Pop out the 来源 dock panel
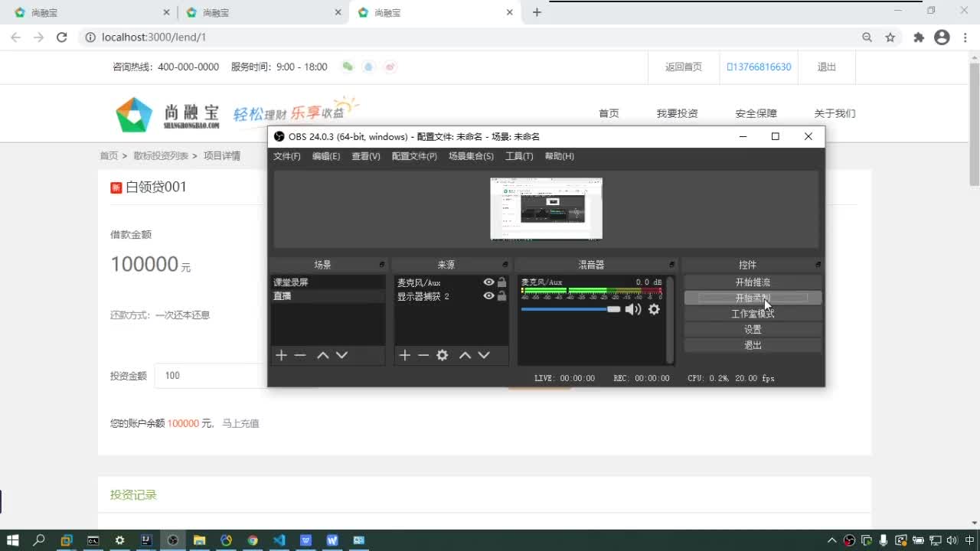980x551 pixels. pos(505,265)
